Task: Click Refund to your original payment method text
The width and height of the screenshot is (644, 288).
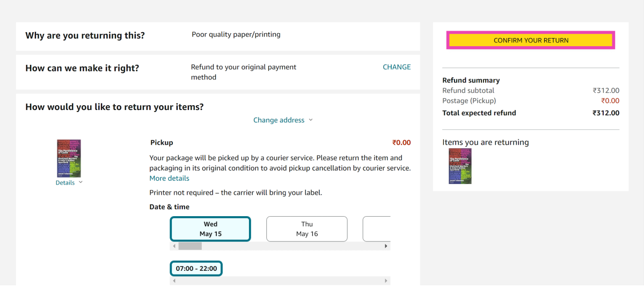Action: [x=244, y=72]
